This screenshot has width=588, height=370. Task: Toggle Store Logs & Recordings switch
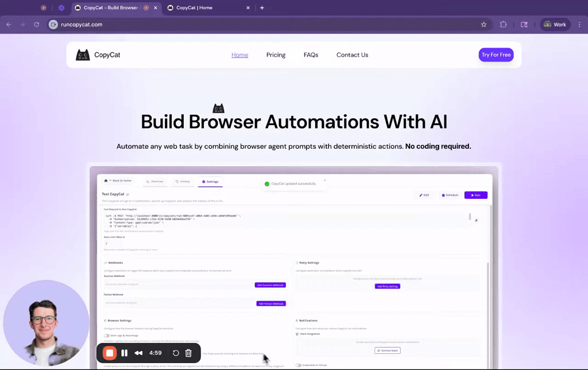(107, 336)
